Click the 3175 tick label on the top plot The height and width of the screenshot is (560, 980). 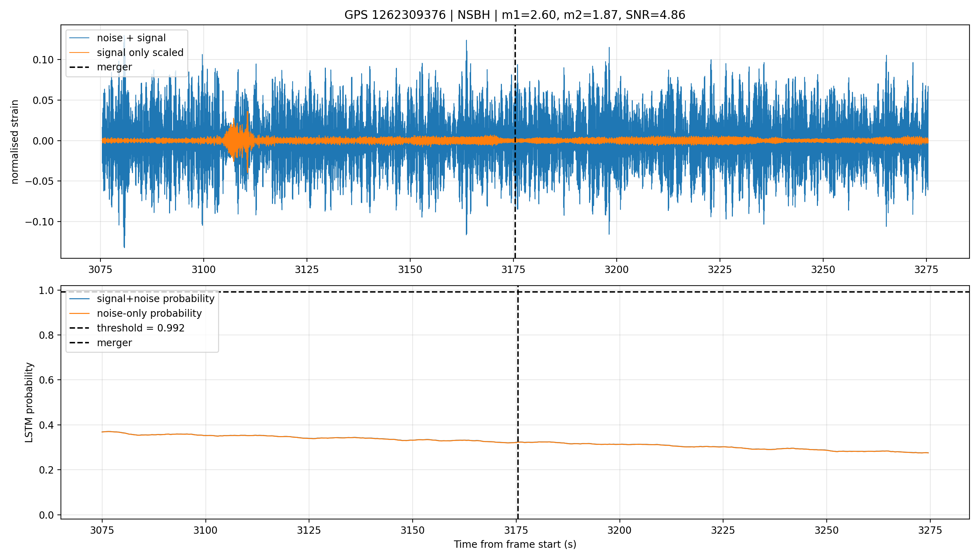[x=513, y=269]
